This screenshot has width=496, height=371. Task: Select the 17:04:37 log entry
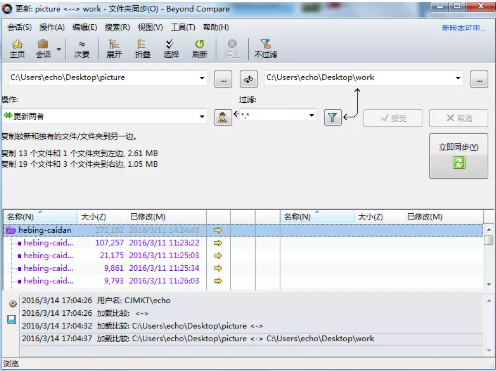pyautogui.click(x=252, y=339)
